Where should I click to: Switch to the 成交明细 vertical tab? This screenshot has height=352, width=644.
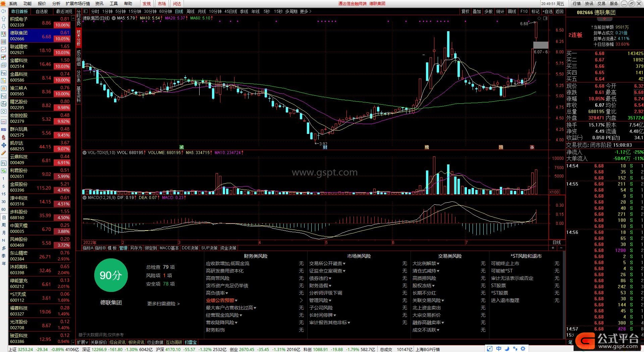click(78, 58)
